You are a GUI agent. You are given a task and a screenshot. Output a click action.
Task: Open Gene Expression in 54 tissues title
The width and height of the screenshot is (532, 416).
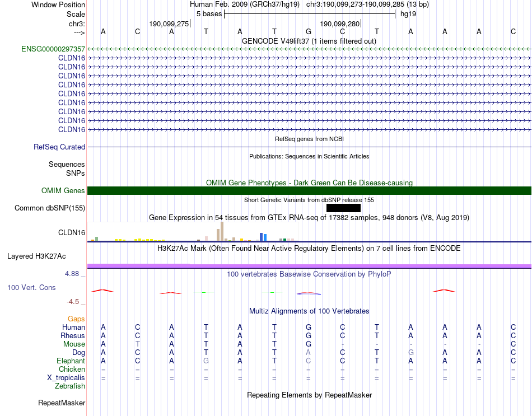point(309,217)
